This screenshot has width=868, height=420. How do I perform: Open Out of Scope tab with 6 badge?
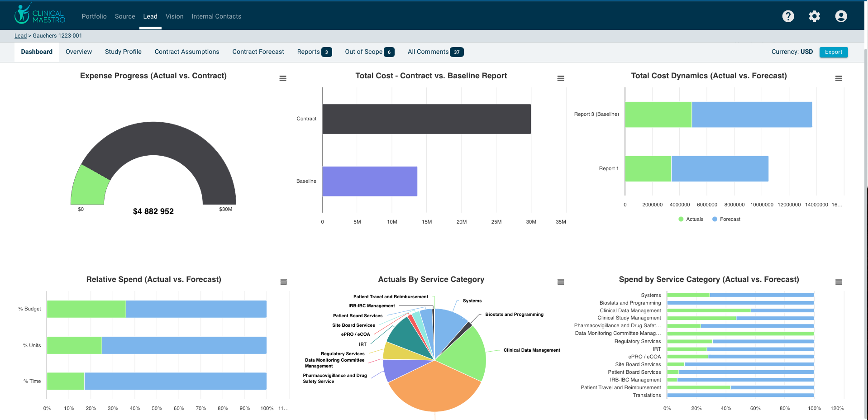pos(369,52)
